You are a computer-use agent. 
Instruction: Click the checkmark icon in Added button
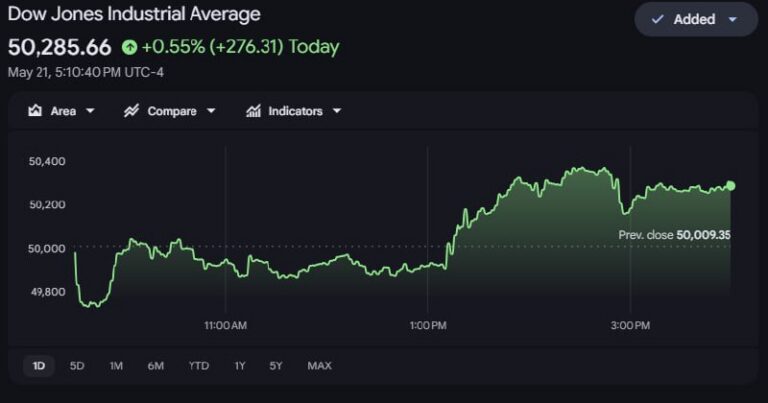(x=657, y=19)
